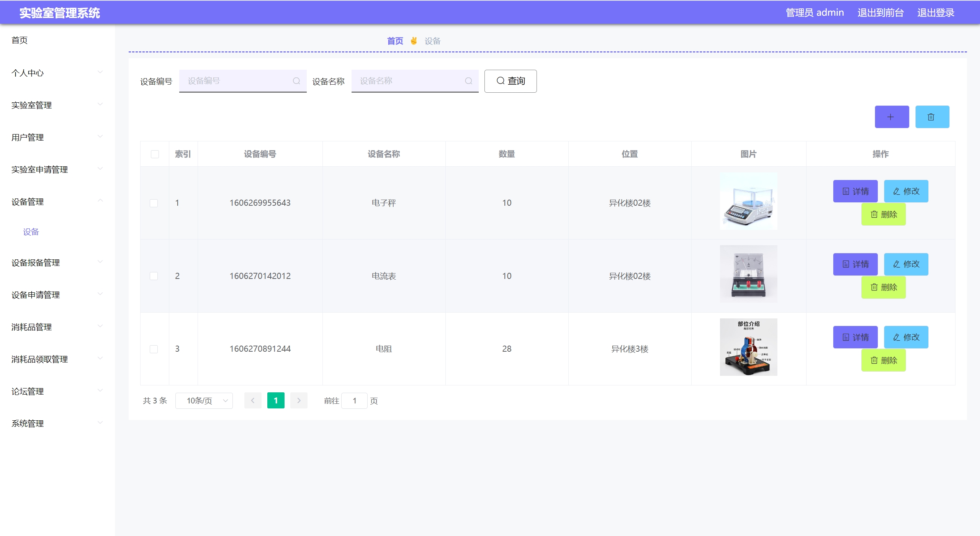
Task: Click 退出登录 in the top bar
Action: pos(935,13)
